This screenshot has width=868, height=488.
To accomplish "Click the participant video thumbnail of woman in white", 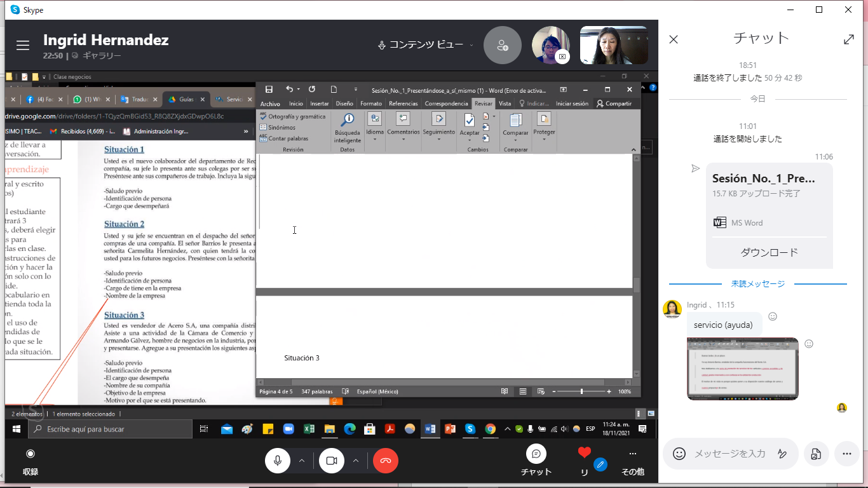I will (x=614, y=45).
